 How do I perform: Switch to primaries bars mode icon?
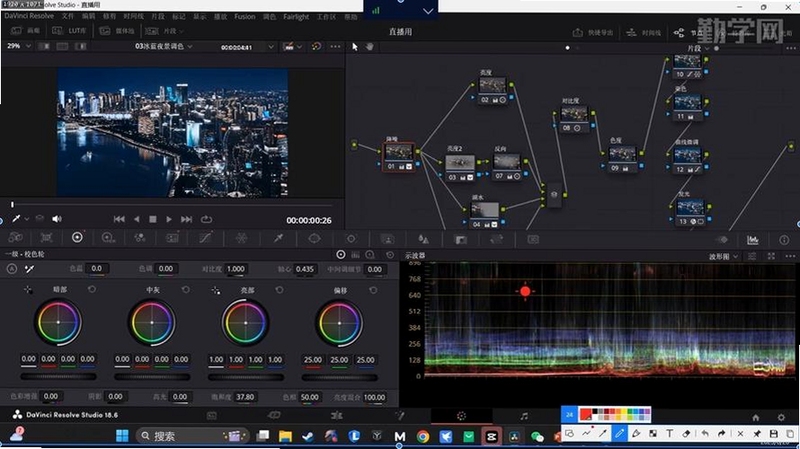356,254
